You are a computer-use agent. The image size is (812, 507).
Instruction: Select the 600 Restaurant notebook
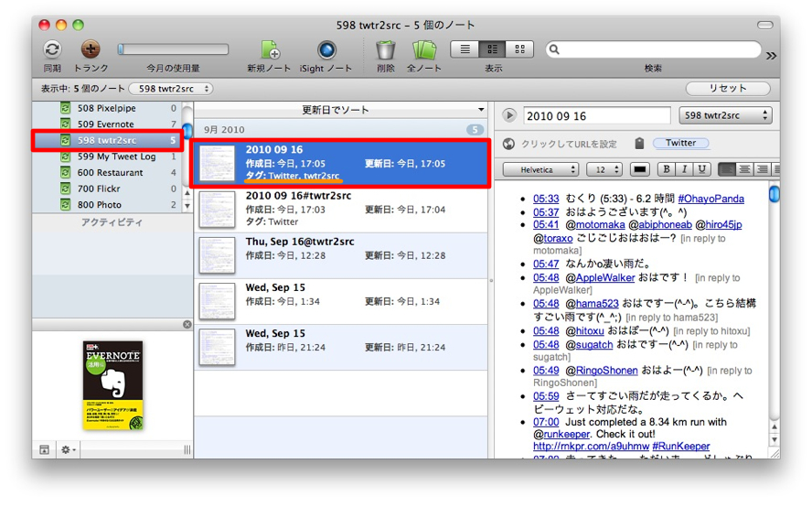click(110, 173)
